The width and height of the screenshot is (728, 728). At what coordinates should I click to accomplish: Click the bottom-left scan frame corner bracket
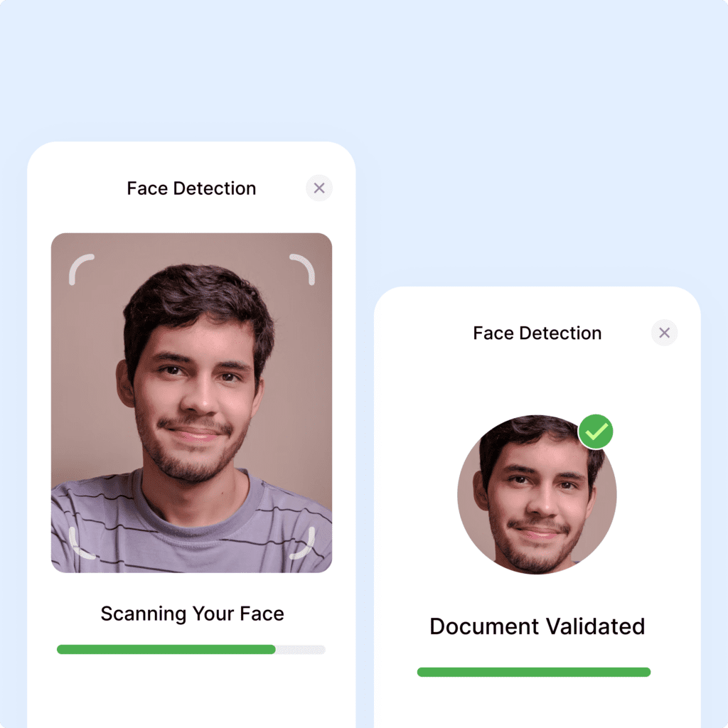click(82, 542)
